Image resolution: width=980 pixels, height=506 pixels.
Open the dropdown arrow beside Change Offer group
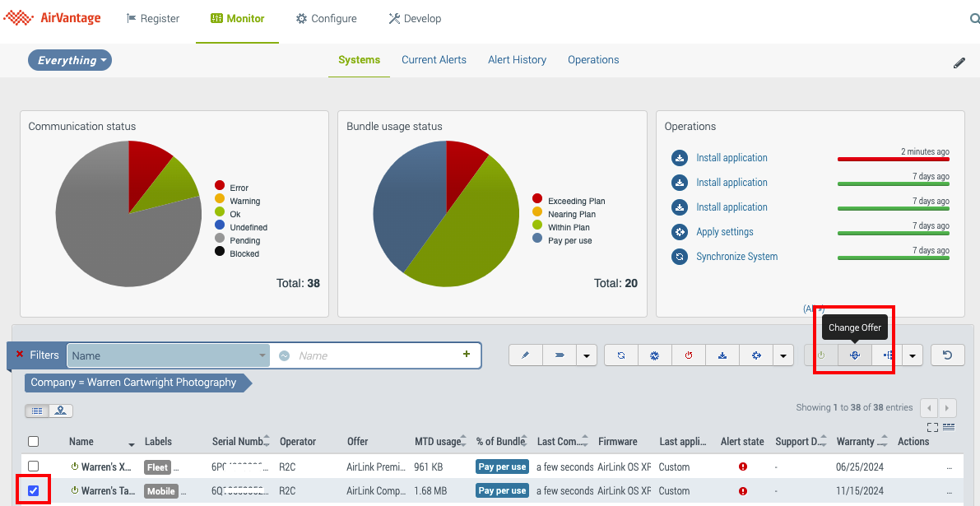pyautogui.click(x=913, y=355)
